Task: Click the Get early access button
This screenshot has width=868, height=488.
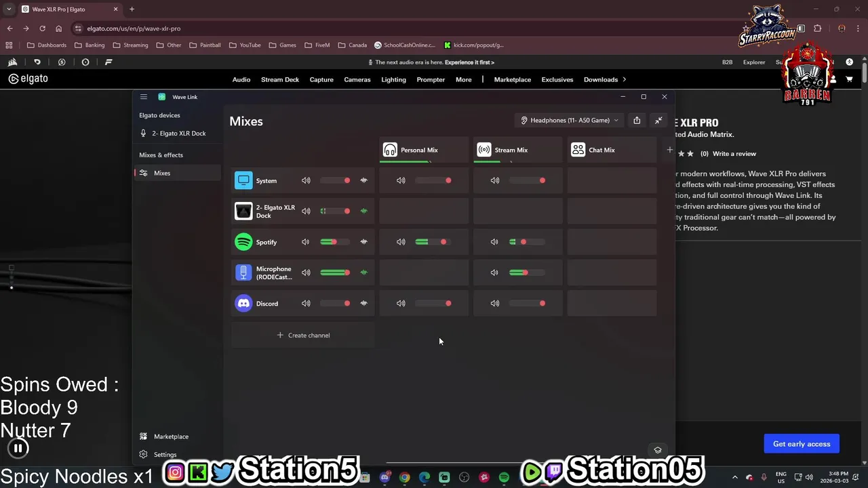Action: click(x=802, y=444)
